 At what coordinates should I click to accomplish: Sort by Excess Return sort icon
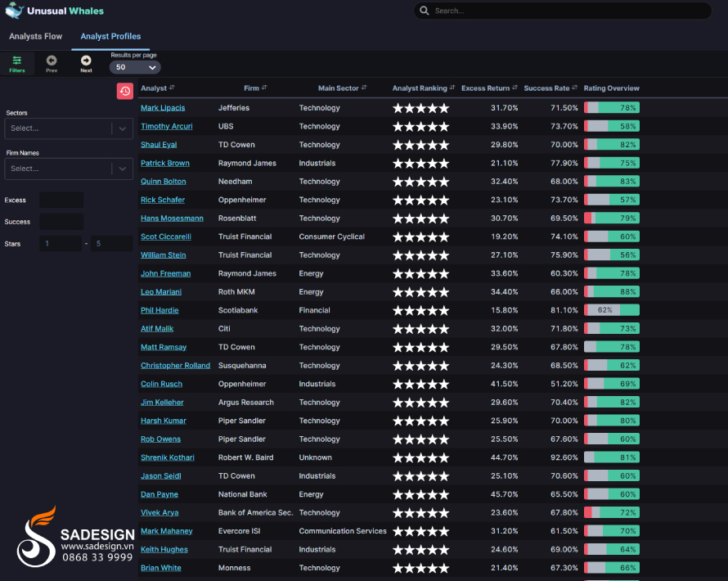[515, 88]
